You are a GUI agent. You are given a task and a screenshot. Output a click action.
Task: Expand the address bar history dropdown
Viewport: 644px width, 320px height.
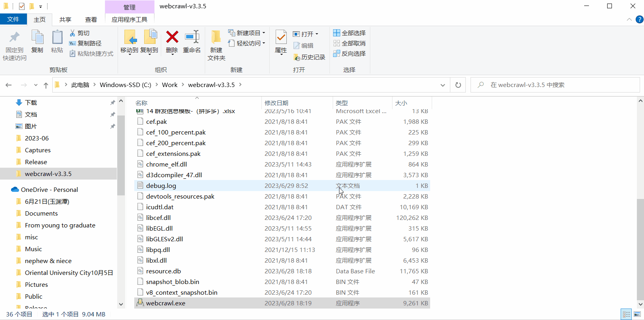tap(443, 85)
